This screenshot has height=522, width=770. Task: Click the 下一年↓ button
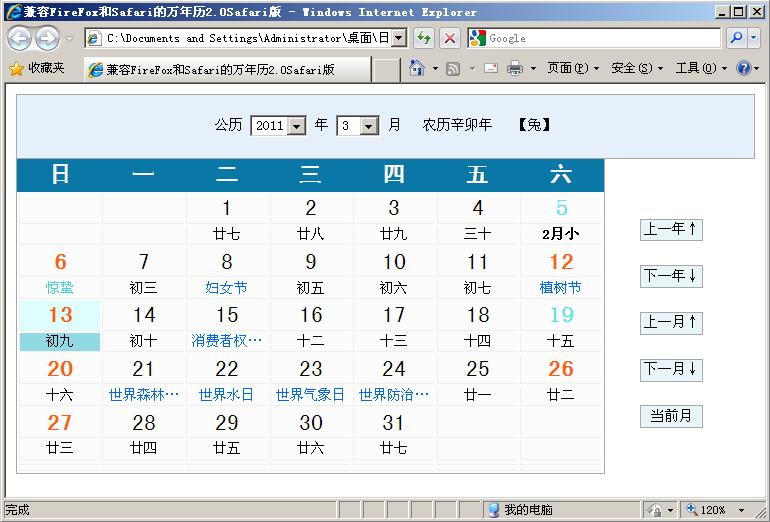[671, 276]
